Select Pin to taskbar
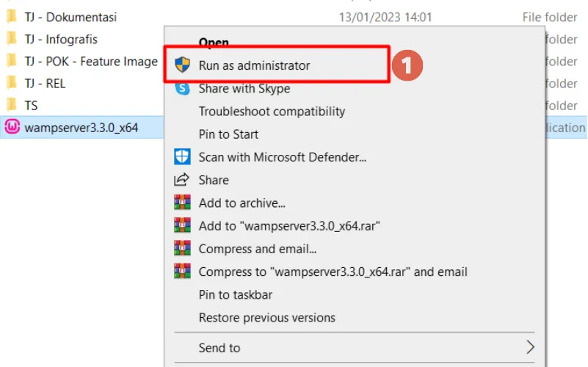Viewport: 588px width, 367px height. click(x=236, y=294)
